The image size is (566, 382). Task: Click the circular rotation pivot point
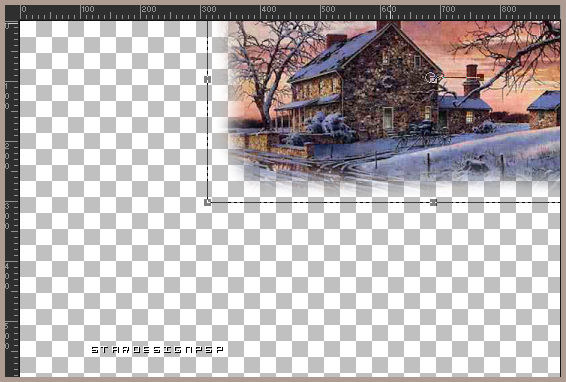click(x=431, y=77)
